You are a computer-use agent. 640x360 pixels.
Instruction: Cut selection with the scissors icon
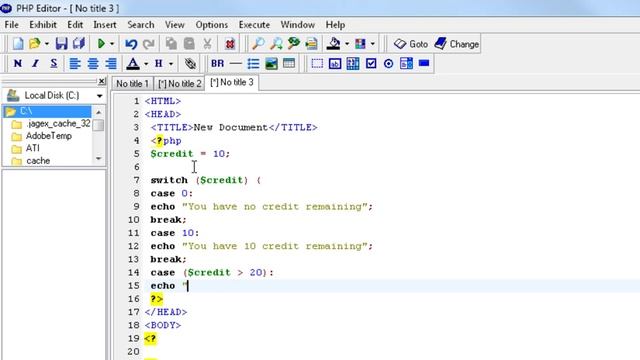click(207, 43)
